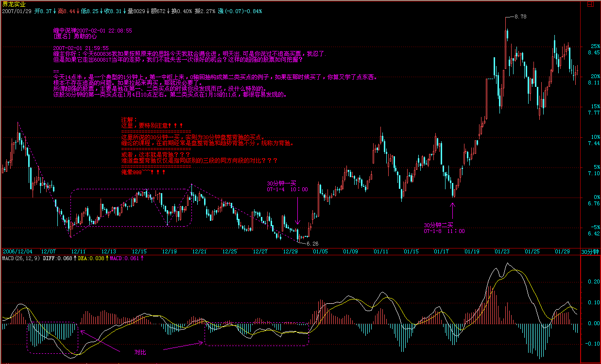Click the magenta down arrow above 6.26 low
601x364 pixels.
point(297,215)
